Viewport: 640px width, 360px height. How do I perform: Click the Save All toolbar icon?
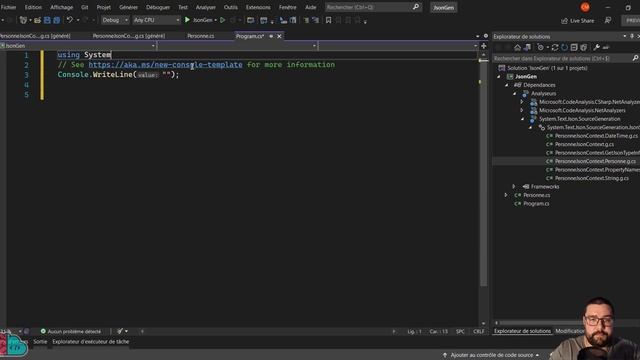click(x=57, y=20)
